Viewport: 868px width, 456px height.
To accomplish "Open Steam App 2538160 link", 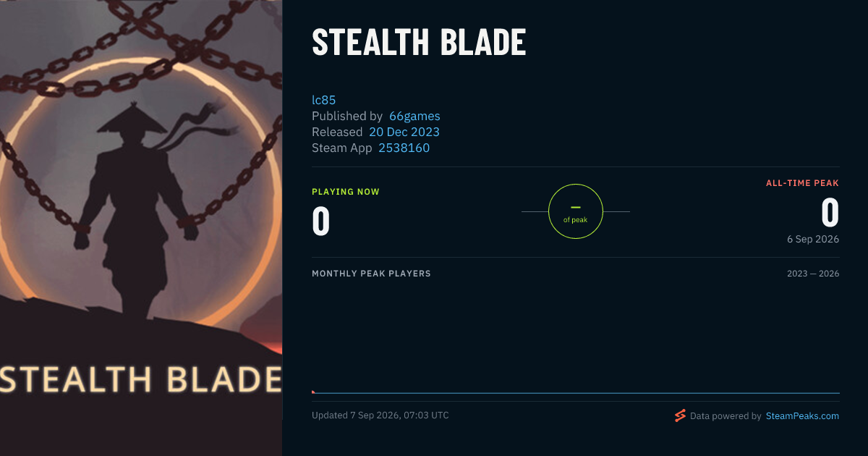I will 404,148.
